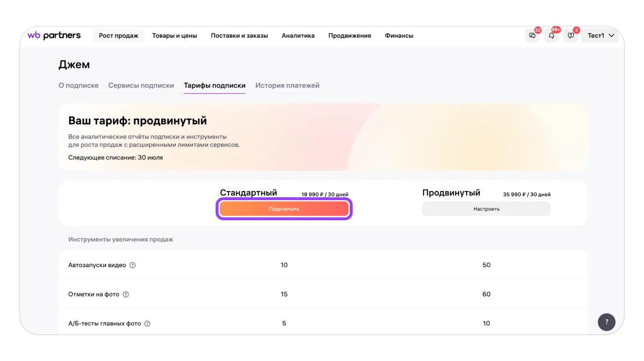
Task: Switch to the О подписке tab
Action: [x=79, y=86]
